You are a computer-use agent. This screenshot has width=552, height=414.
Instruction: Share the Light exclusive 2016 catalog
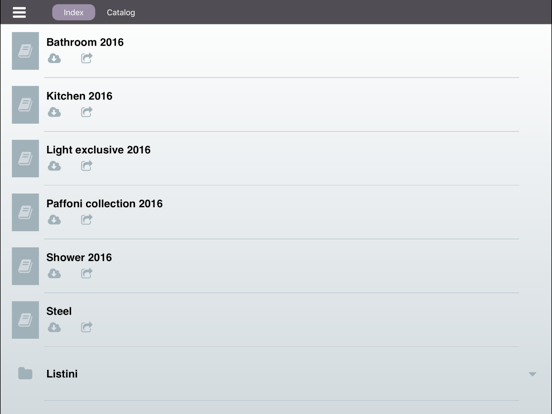pos(87,165)
